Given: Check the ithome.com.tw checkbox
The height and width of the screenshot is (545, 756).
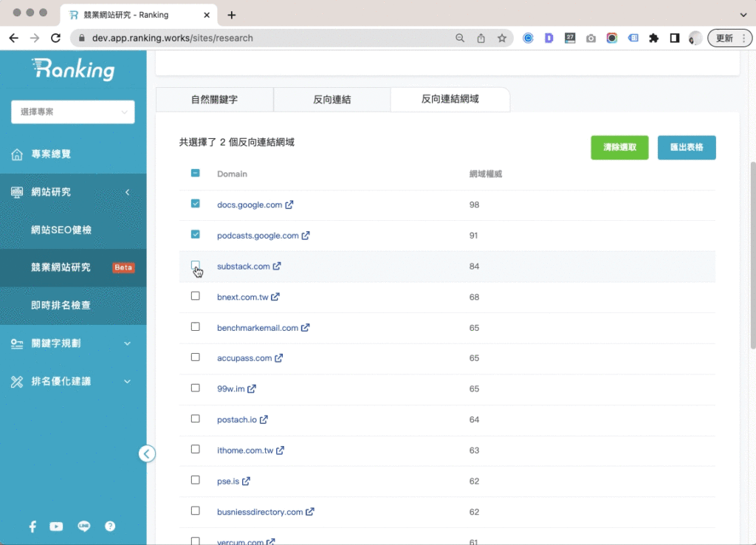Looking at the screenshot, I should pyautogui.click(x=195, y=449).
